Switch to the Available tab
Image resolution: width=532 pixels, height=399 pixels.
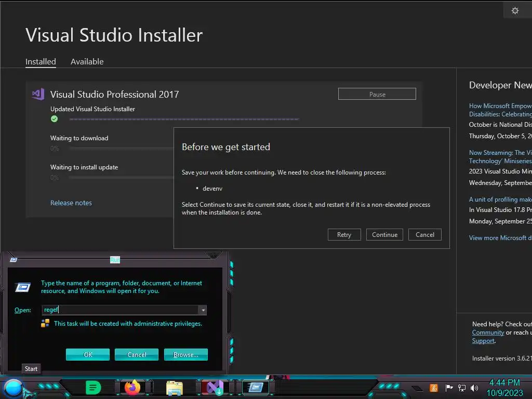87,62
